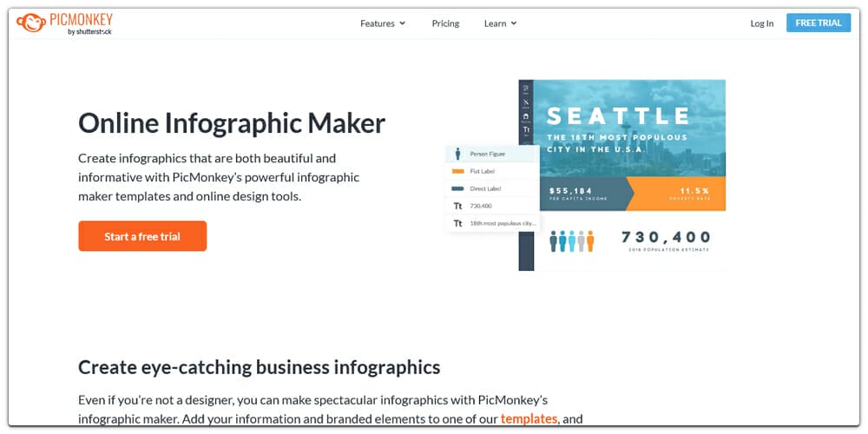Click the chevron arrow next to Features
Image resolution: width=868 pixels, height=434 pixels.
click(403, 23)
